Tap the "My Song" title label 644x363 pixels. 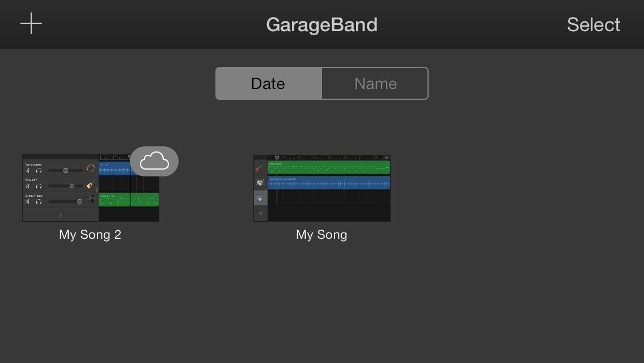321,235
